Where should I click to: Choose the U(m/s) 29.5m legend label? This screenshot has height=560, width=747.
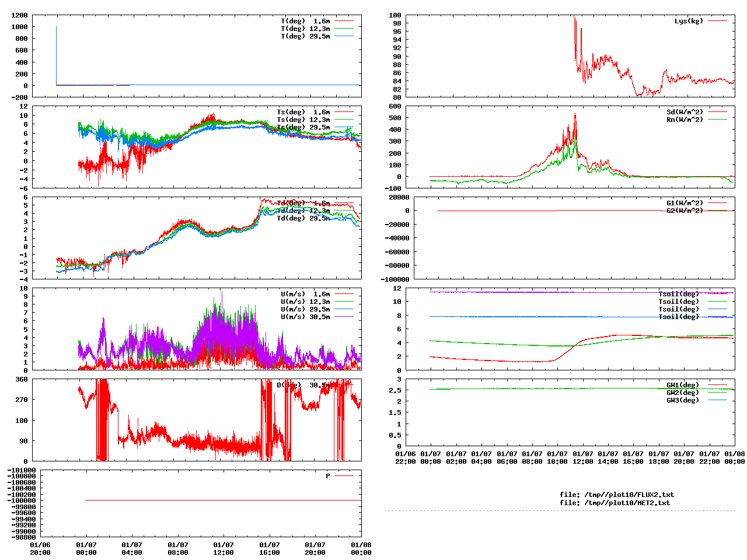coord(305,309)
